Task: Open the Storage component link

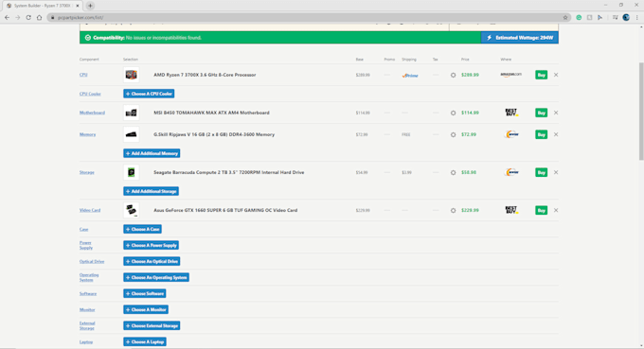Action: coord(87,173)
